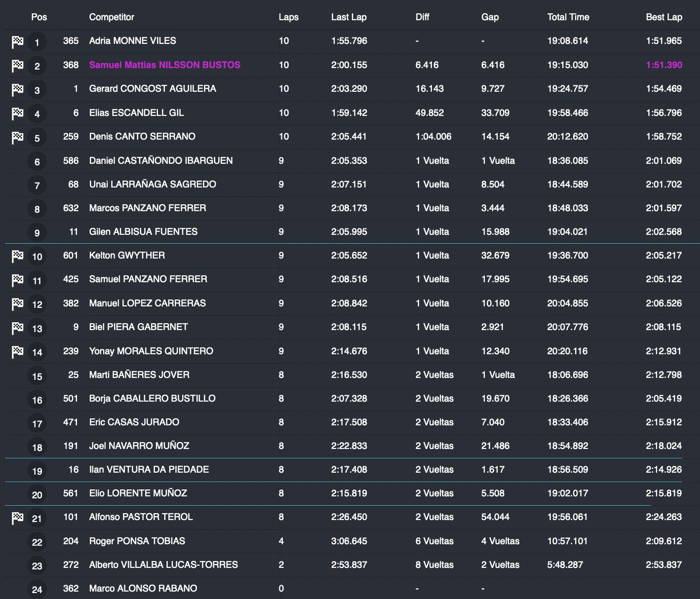700x599 pixels.
Task: Sort by the Pos column header
Action: point(39,17)
